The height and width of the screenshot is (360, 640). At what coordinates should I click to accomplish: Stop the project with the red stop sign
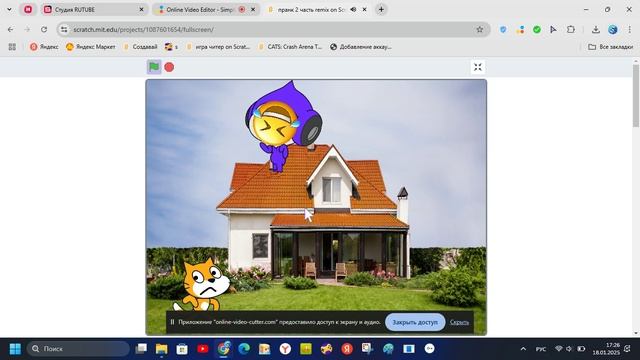click(169, 67)
